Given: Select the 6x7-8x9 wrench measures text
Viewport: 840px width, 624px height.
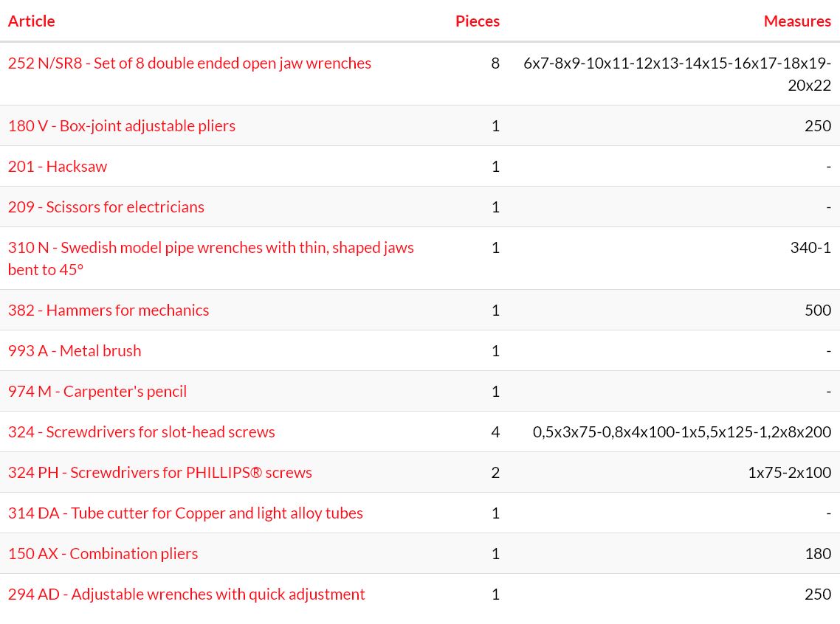Looking at the screenshot, I should (x=677, y=74).
